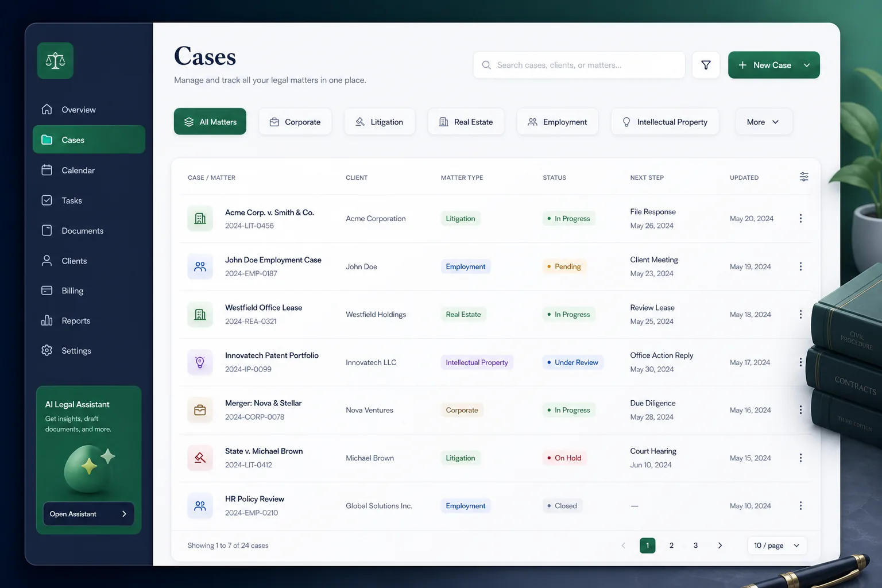882x588 pixels.
Task: Open the 10 / page size dropdown
Action: [777, 546]
